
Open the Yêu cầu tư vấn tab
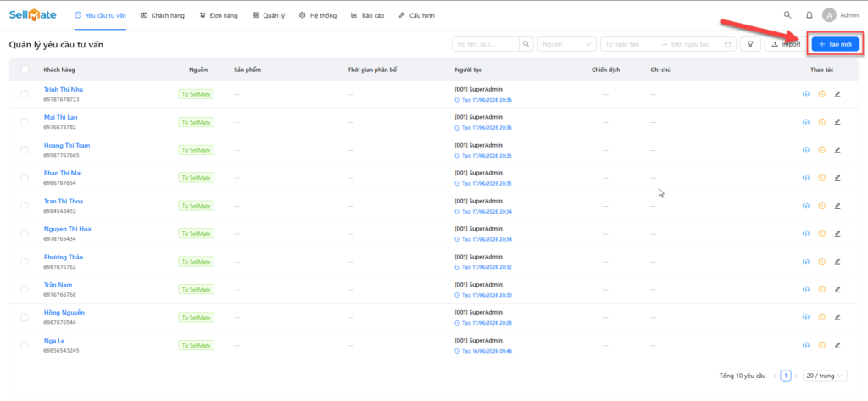[x=100, y=15]
